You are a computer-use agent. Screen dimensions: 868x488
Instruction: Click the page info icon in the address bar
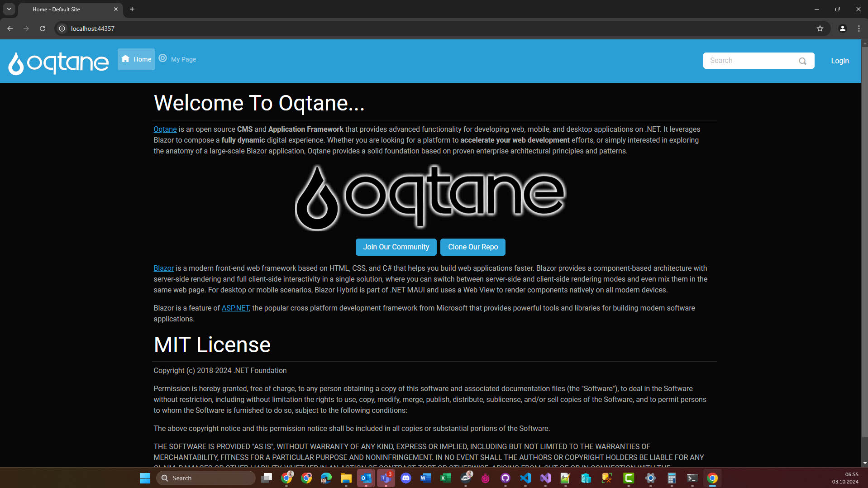coord(62,28)
